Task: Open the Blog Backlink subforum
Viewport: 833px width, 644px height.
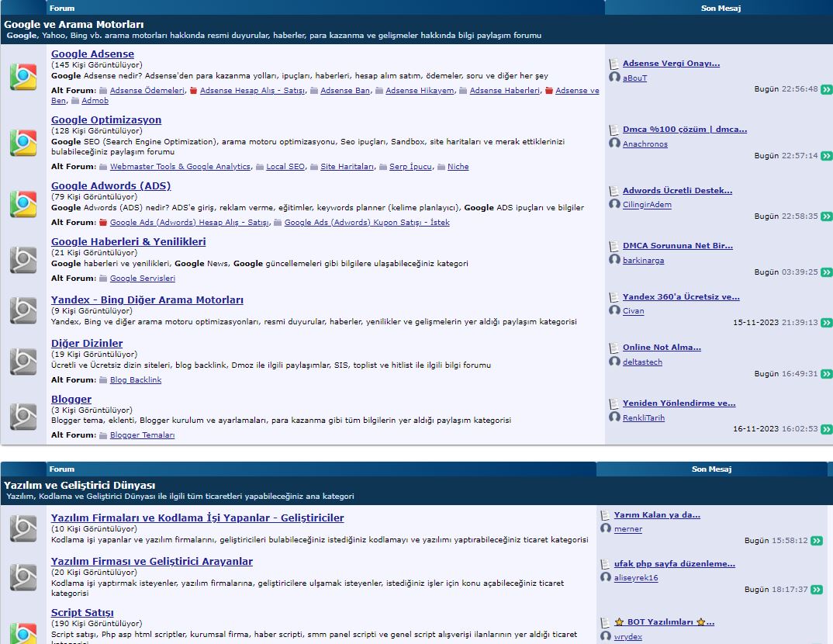Action: 136,380
